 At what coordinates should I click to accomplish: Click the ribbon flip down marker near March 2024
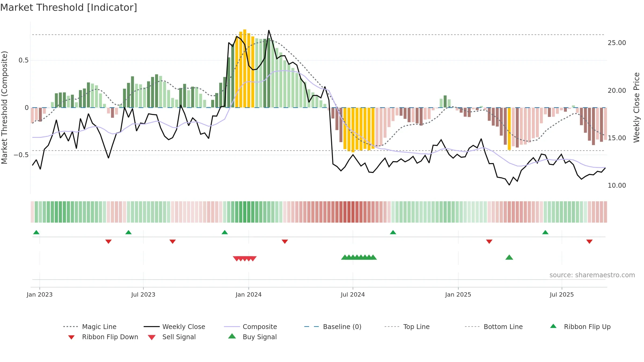pos(285,242)
